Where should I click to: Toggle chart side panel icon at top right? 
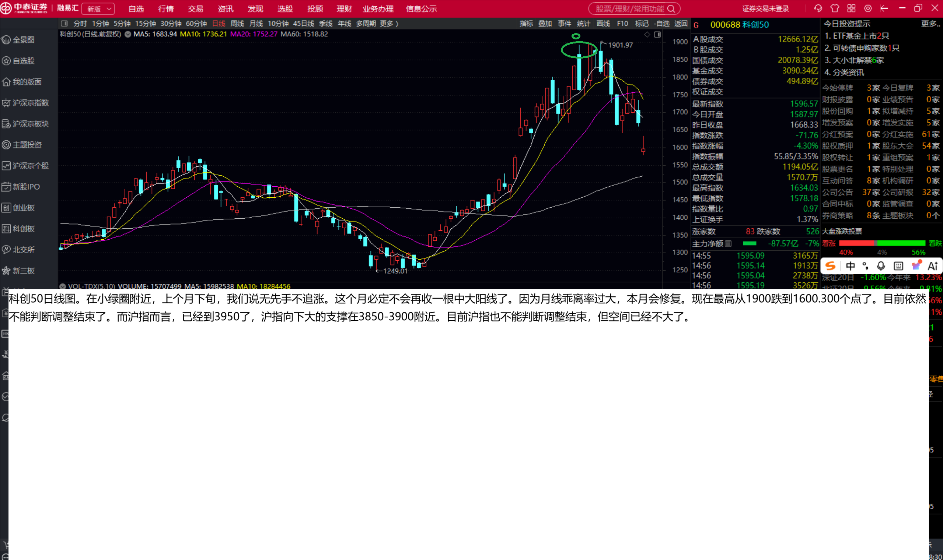point(657,34)
